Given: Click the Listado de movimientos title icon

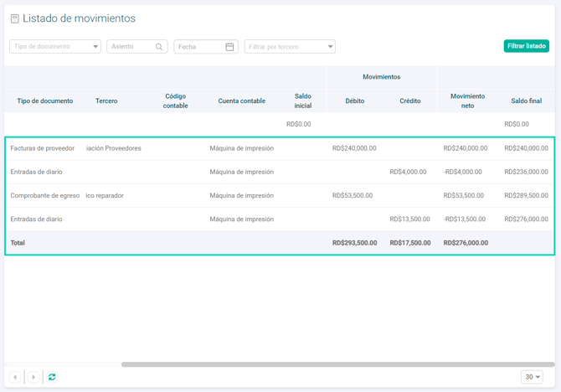Looking at the screenshot, I should coord(14,18).
